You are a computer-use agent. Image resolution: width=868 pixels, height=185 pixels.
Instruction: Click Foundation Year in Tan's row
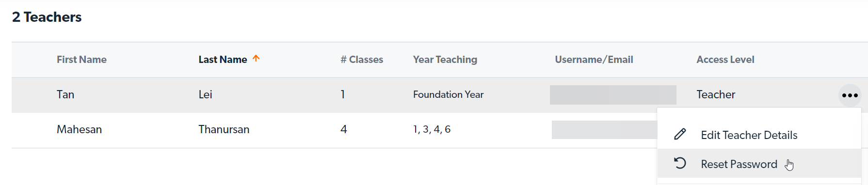click(x=448, y=94)
